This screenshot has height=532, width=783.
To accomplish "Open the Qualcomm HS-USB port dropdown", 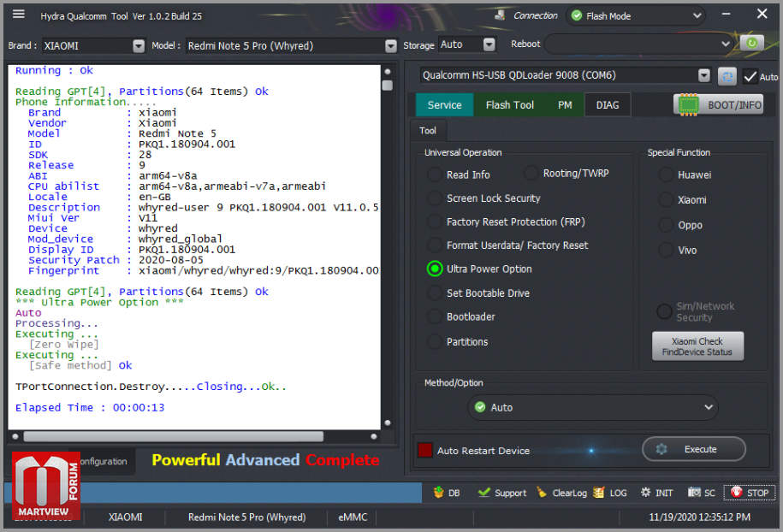I will coord(704,75).
